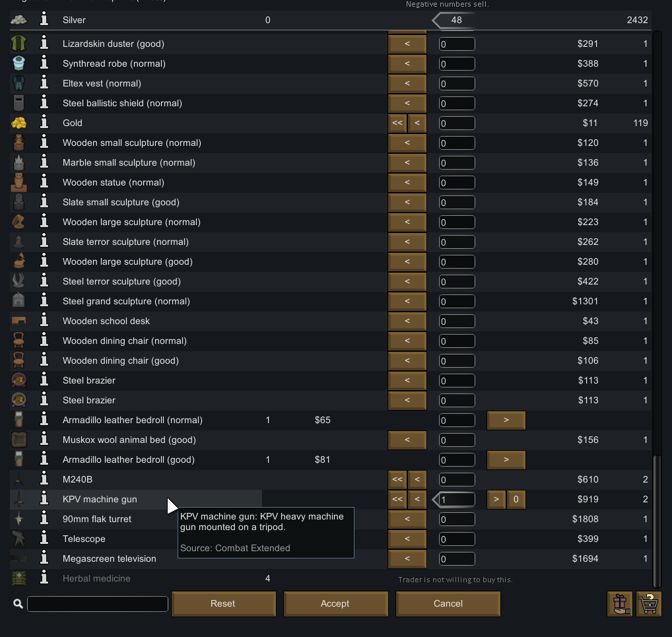Increase KPV machine gun quantity arrow
This screenshot has width=672, height=637.
[496, 500]
